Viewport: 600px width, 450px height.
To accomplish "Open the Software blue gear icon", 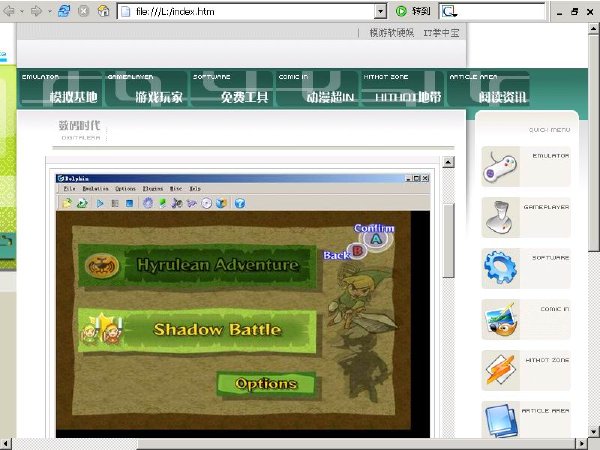I will [501, 268].
